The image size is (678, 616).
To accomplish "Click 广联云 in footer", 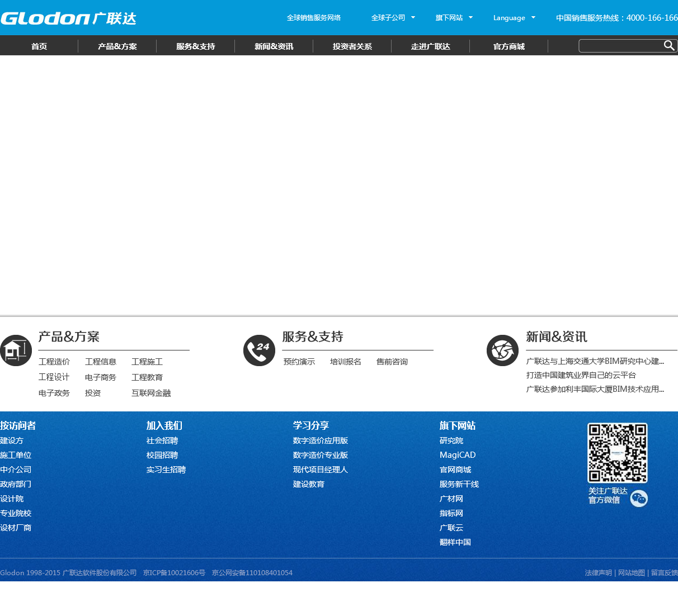I will tap(451, 528).
